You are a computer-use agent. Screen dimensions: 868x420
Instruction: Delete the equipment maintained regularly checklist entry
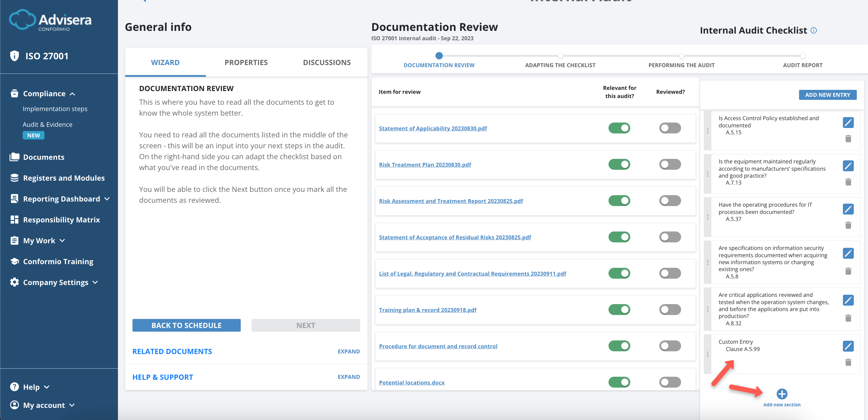coord(848,182)
